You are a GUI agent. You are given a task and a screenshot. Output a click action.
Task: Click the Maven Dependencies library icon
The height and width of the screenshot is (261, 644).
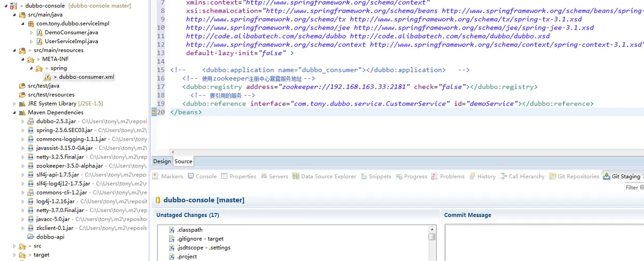[x=22, y=112]
